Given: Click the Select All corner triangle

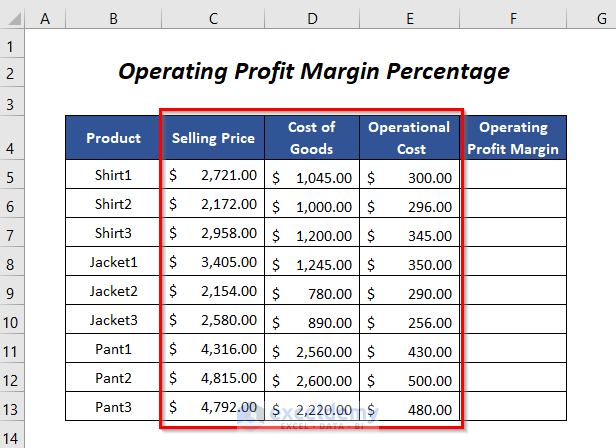Looking at the screenshot, I should (12, 17).
